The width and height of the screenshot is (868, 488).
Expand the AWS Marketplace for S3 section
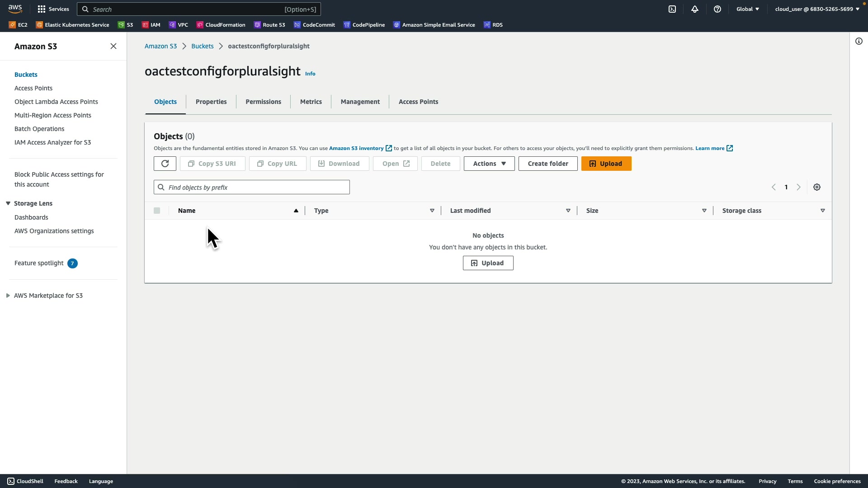[8, 296]
